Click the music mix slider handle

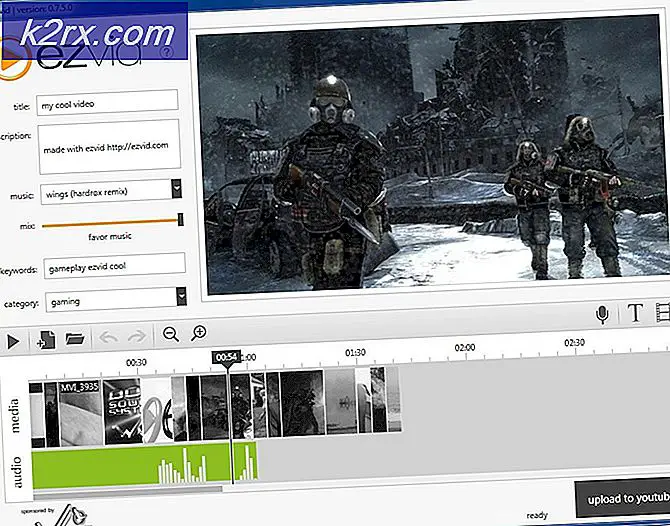(181, 219)
